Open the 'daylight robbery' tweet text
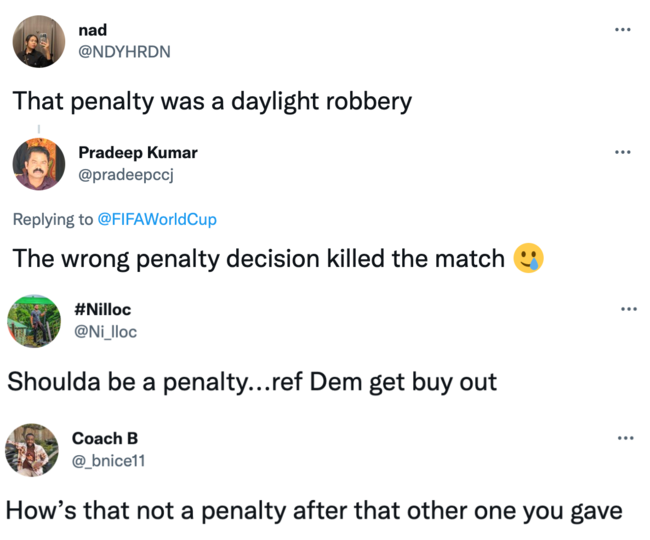 click(x=211, y=102)
